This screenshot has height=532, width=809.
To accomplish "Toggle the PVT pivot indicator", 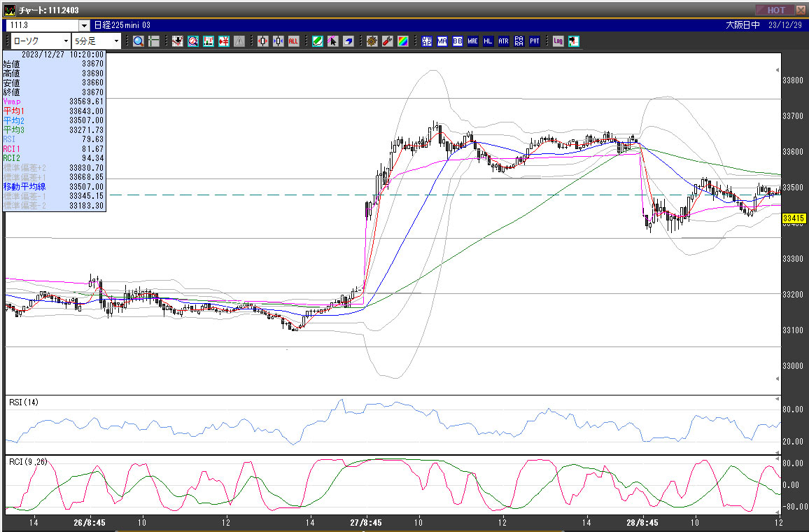I will (x=535, y=41).
